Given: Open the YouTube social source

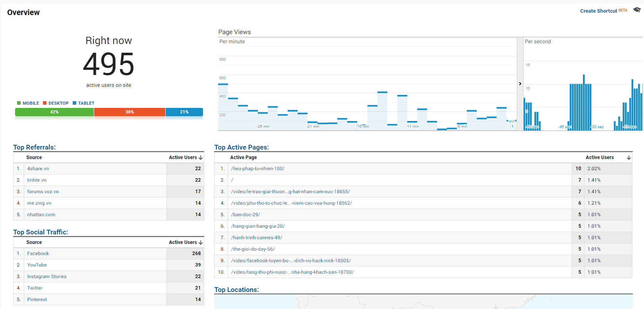Looking at the screenshot, I should tap(37, 265).
